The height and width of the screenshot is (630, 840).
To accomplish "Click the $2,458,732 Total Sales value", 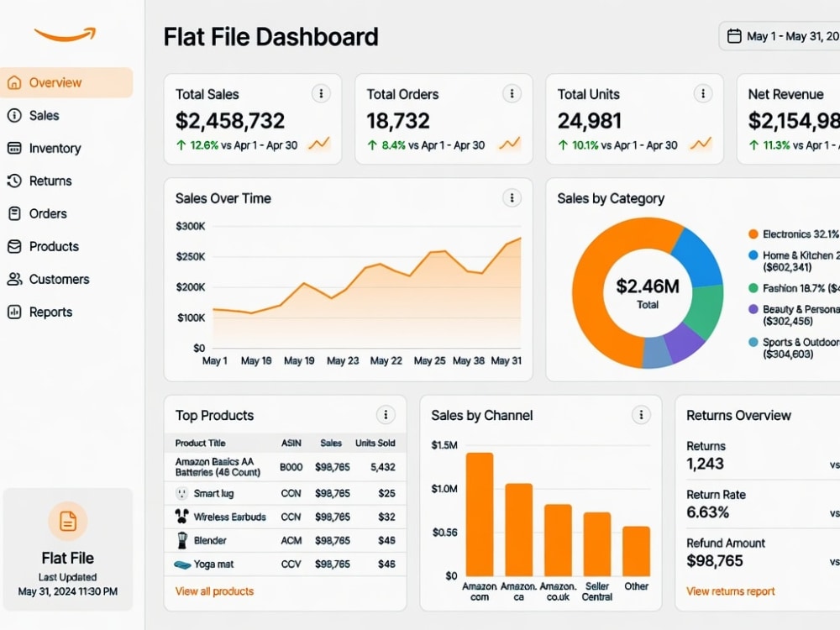I will pos(230,120).
